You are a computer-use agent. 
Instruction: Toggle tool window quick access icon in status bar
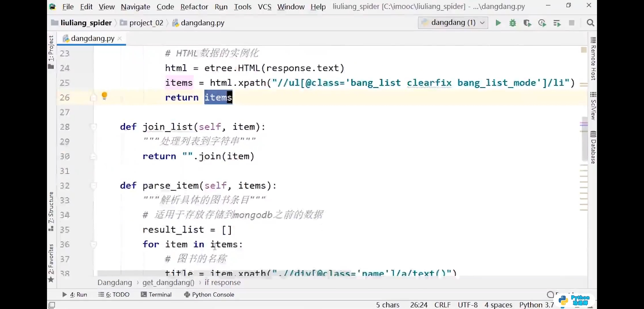(52, 305)
